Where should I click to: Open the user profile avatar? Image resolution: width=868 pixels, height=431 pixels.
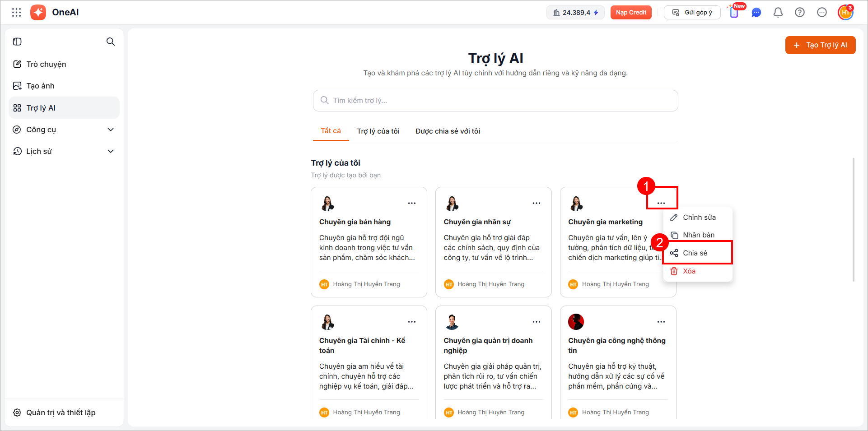click(x=845, y=13)
